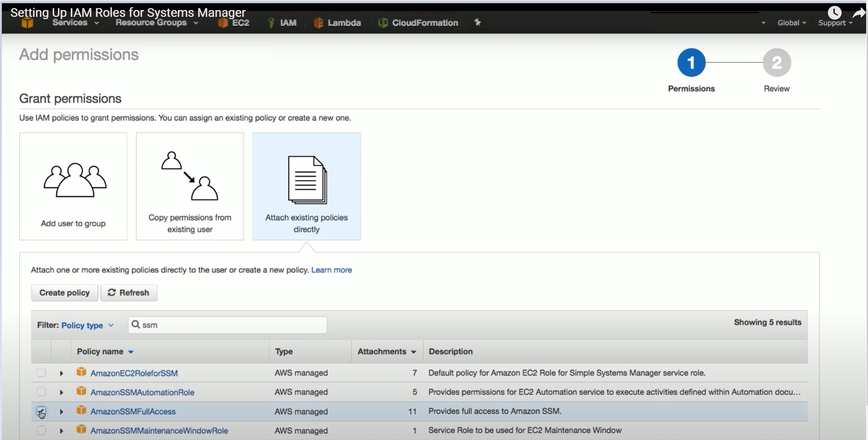The height and width of the screenshot is (440, 868).
Task: Open the Policy type filter dropdown
Action: pos(87,325)
